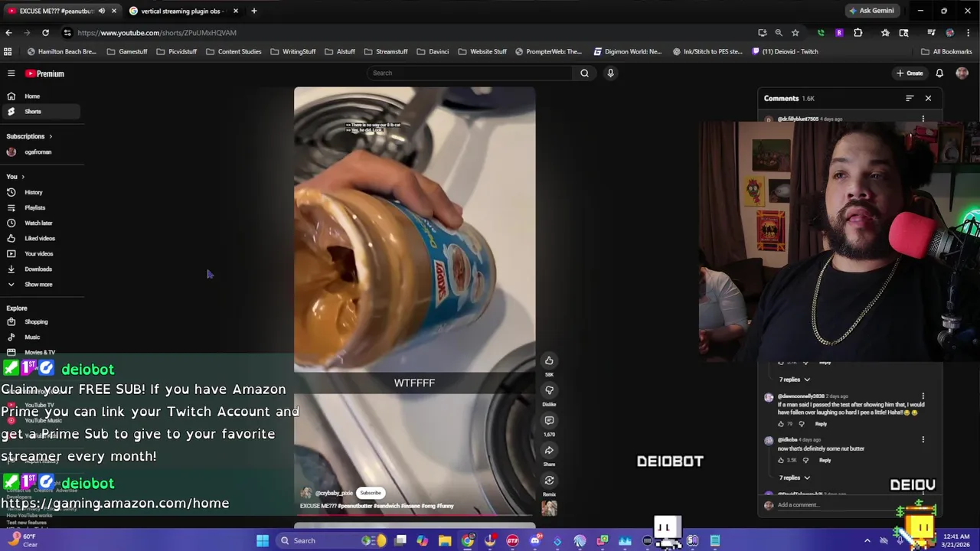Open Chrome from the taskbar
The height and width of the screenshot is (551, 980).
(467, 540)
